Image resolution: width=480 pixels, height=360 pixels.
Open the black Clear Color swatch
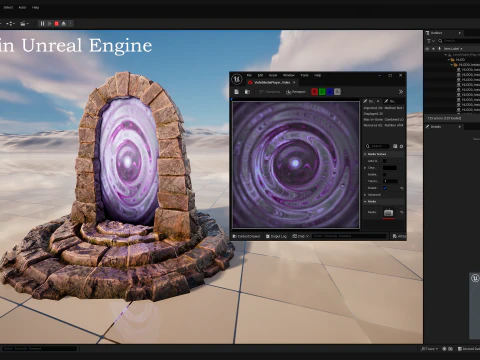point(390,168)
